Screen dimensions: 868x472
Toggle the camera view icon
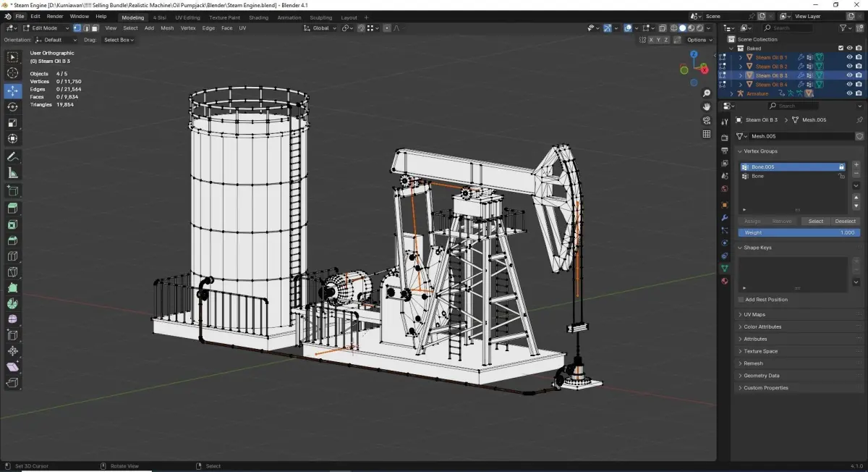point(707,120)
